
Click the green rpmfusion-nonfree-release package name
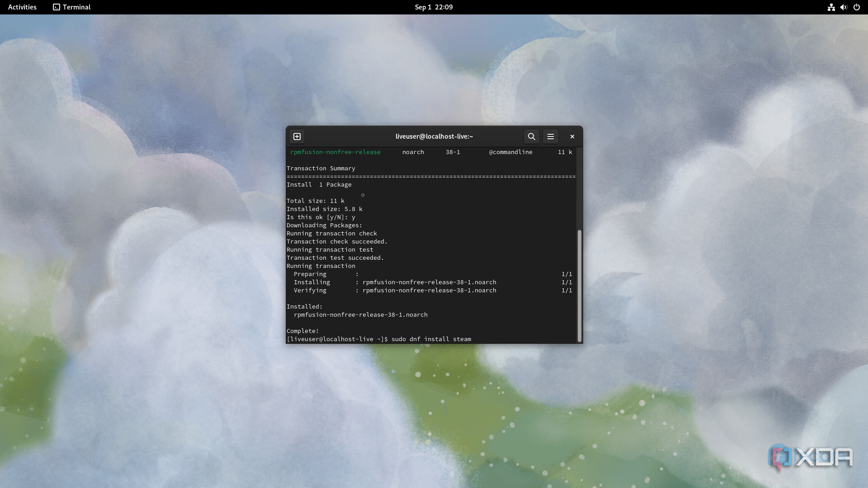(x=335, y=152)
